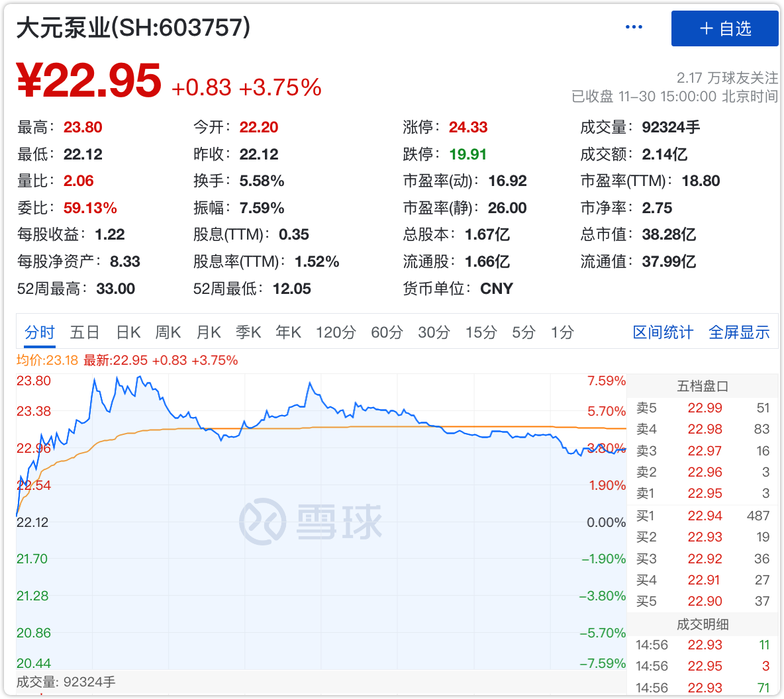
Task: Click the 卖1 ask price 22.95 row
Action: point(703,494)
